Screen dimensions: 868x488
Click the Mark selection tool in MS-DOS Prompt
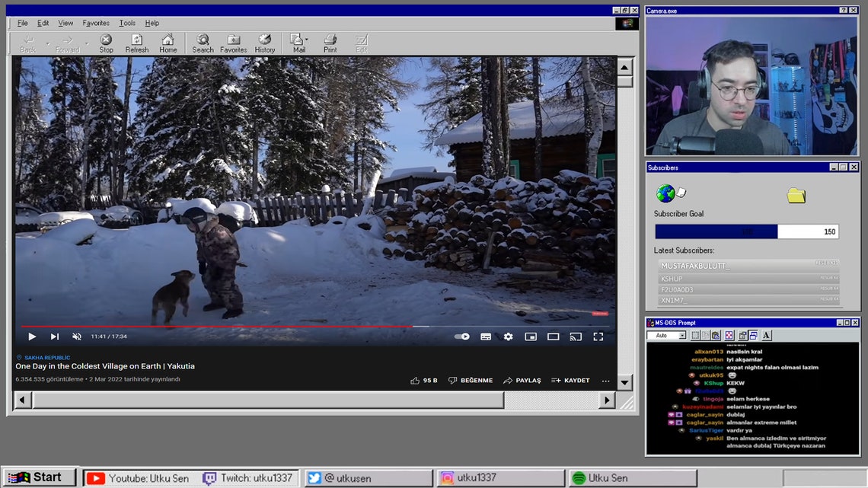694,335
